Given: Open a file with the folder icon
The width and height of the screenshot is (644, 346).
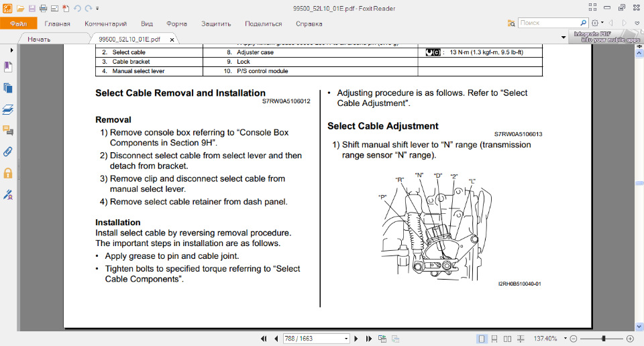Looking at the screenshot, I should pos(21,8).
